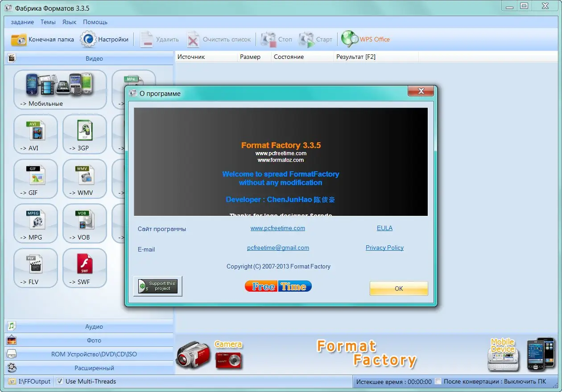Click the Mobile Device icon

click(x=504, y=355)
